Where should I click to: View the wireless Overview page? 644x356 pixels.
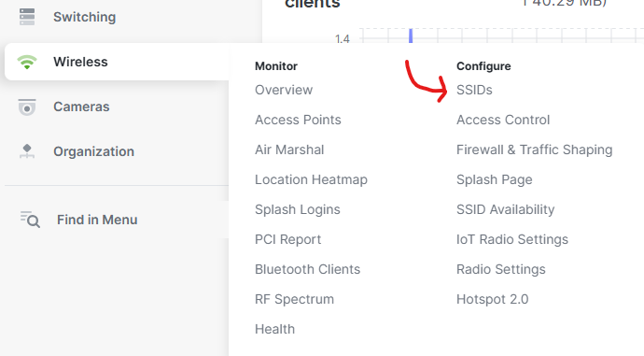(x=284, y=90)
